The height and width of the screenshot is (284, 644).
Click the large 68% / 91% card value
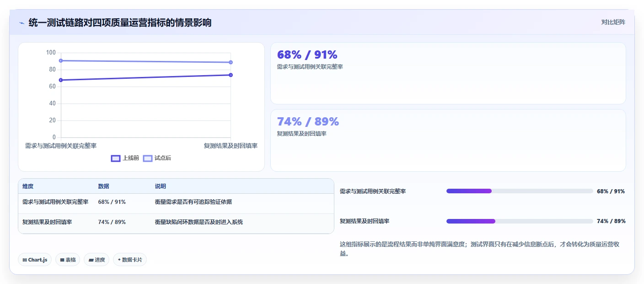pyautogui.click(x=307, y=55)
